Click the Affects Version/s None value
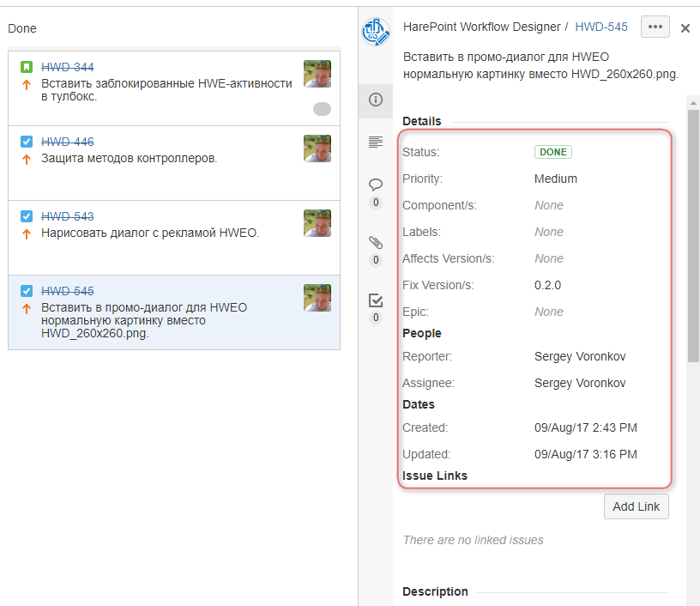Image resolution: width=700 pixels, height=606 pixels. [x=549, y=258]
